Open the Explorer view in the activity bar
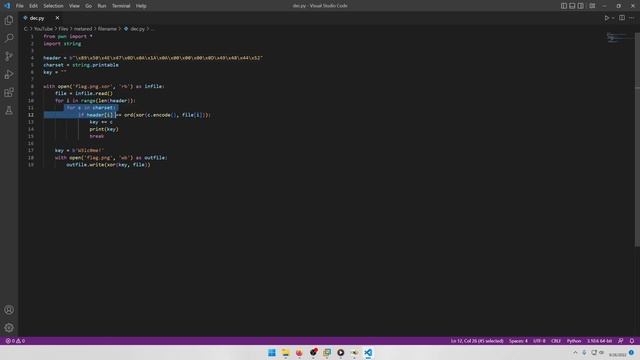Viewport: 640px width, 360px height. coord(9,20)
